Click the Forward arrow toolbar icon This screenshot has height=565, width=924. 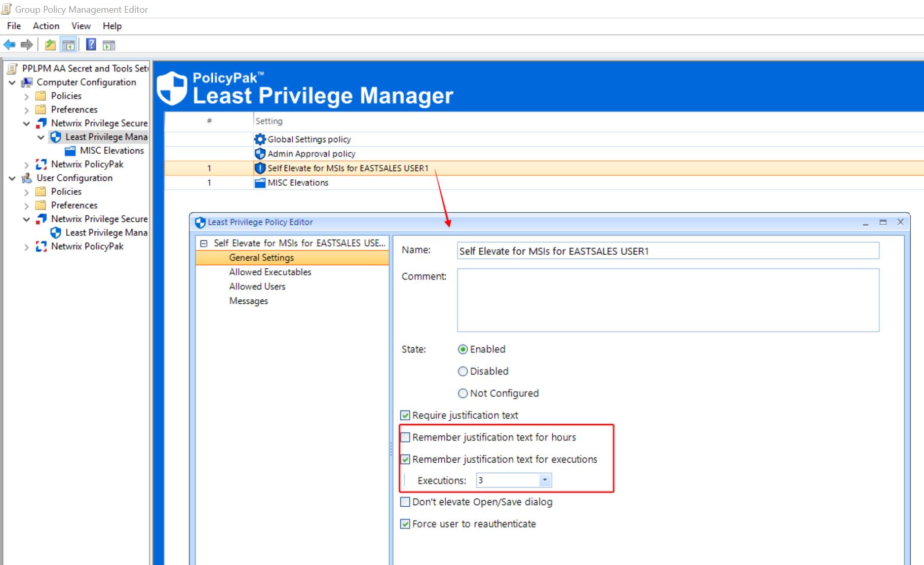click(x=27, y=45)
